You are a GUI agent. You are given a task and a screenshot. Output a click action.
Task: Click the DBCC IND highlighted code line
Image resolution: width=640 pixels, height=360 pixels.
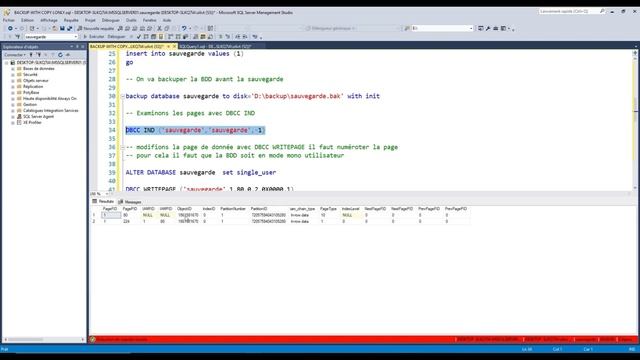(195, 130)
